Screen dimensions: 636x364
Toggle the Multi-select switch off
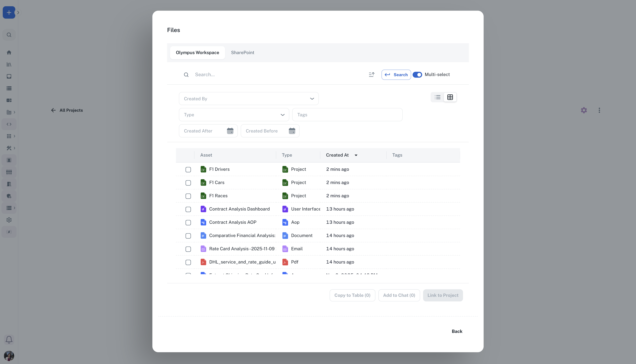pos(417,75)
